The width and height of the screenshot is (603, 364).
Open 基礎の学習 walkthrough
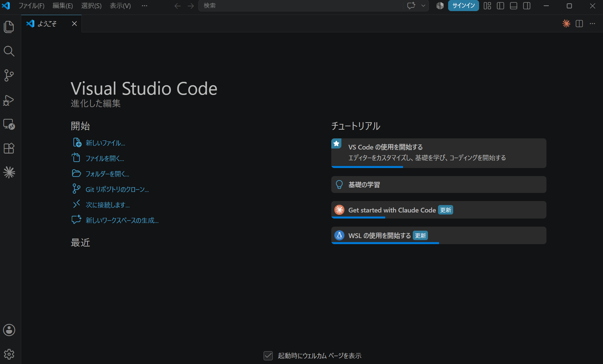439,185
